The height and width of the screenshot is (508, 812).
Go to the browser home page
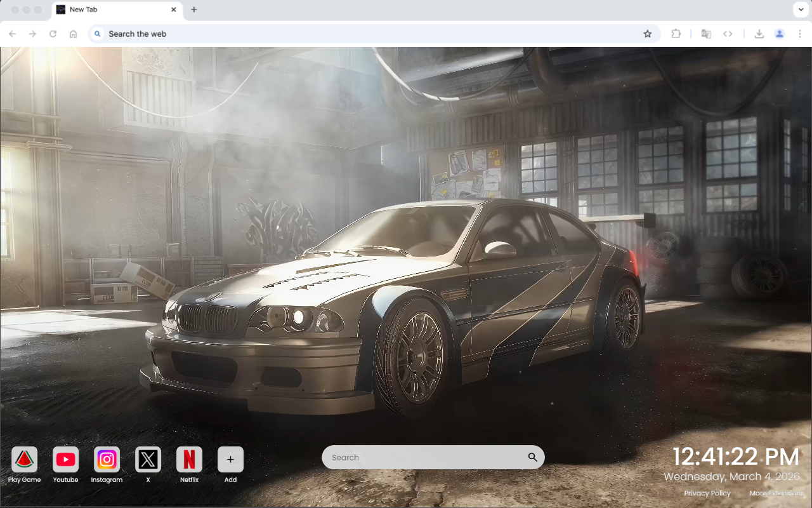[x=74, y=34]
